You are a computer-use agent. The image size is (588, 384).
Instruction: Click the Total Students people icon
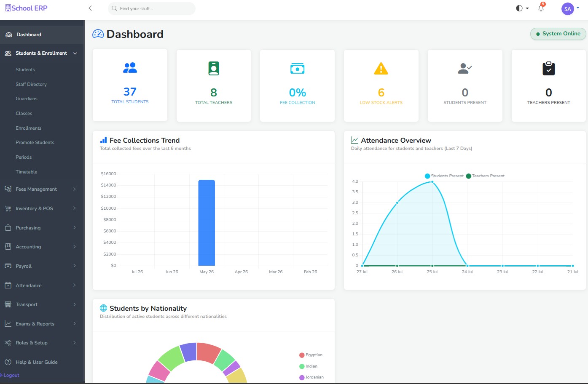click(130, 68)
